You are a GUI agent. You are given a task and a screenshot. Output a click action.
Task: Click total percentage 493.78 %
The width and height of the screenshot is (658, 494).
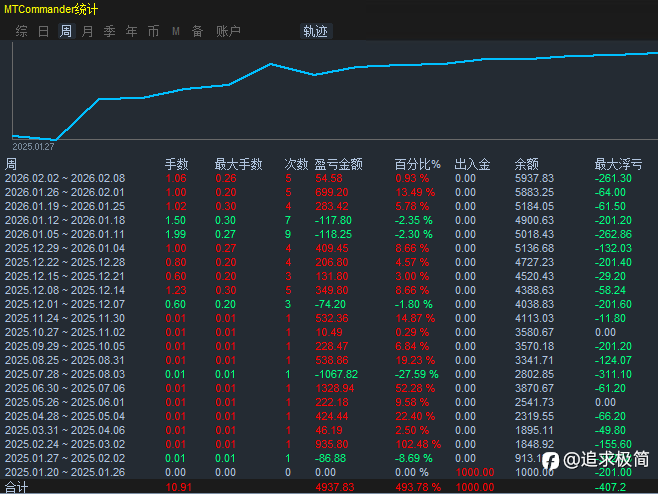pyautogui.click(x=418, y=487)
